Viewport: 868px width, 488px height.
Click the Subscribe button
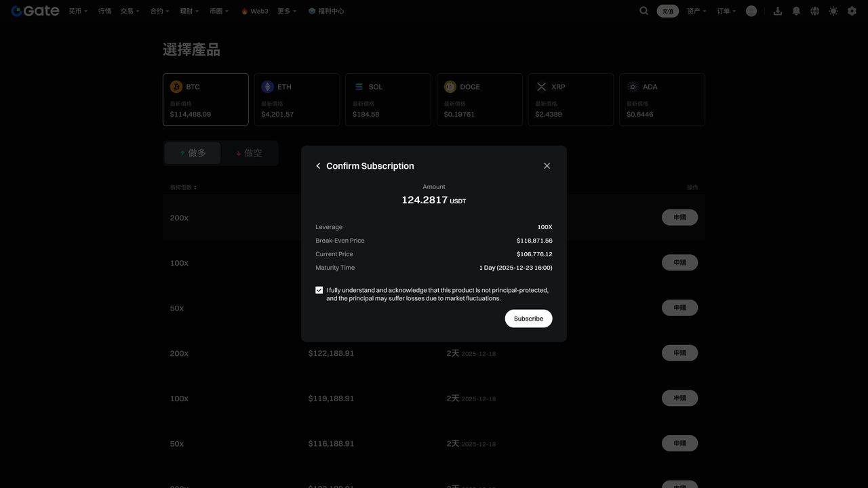tap(528, 319)
